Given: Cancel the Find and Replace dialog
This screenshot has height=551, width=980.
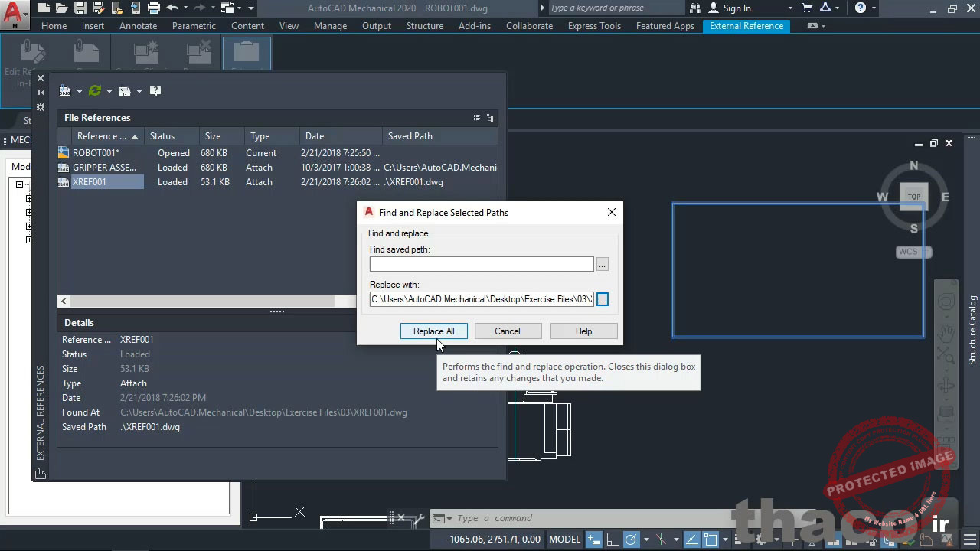Looking at the screenshot, I should (x=508, y=331).
